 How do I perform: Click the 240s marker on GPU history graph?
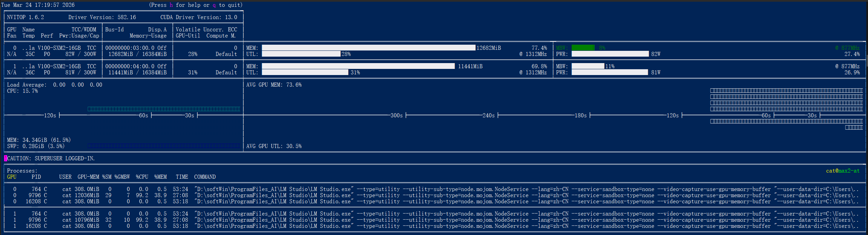(x=488, y=116)
